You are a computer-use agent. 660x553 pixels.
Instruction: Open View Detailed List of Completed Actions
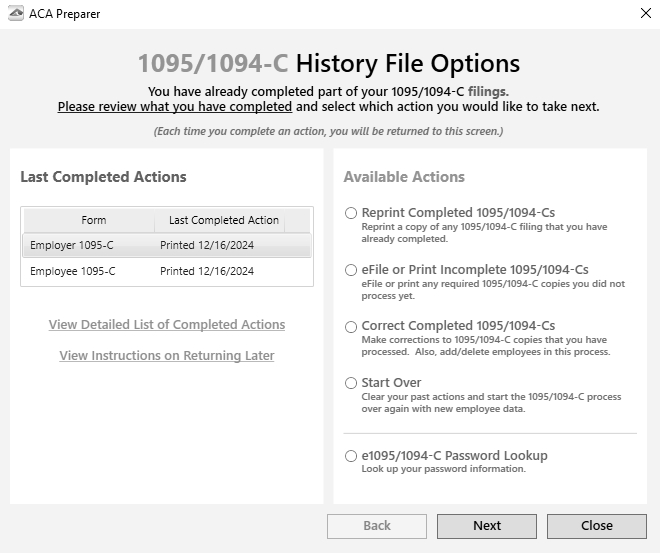[167, 325]
